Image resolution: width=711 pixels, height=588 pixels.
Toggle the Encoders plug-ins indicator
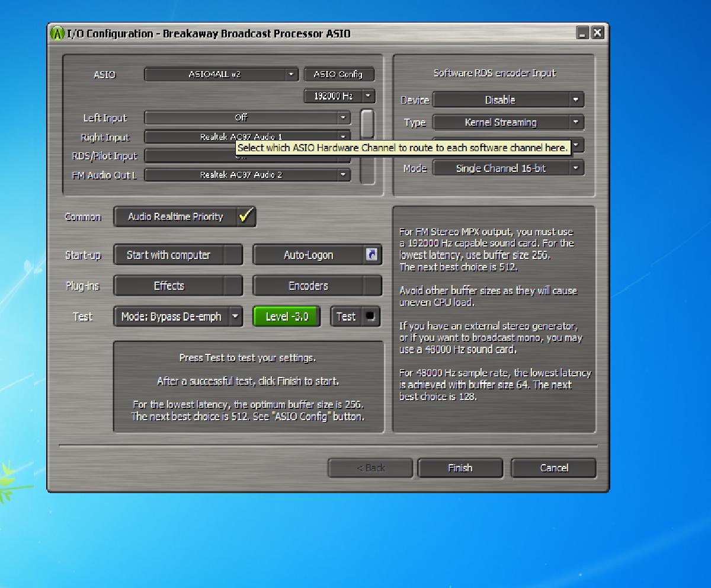coord(371,286)
